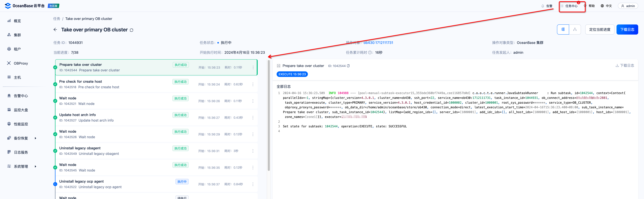Viewport: 644px width, 199px height.
Task: Open more menu for Uninstall legacy obagent
Action: [x=253, y=151]
